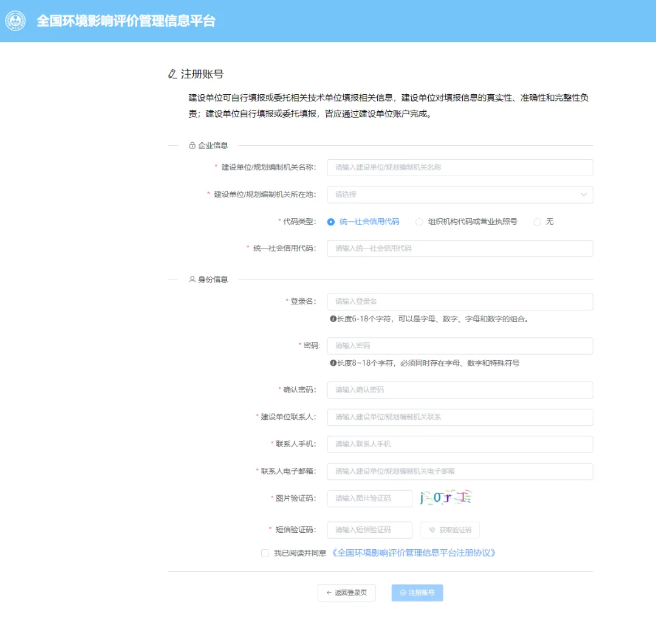Click the platform logo emblem in header

[x=16, y=21]
